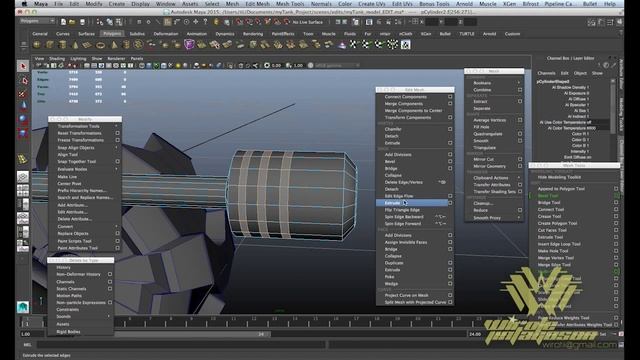Expand Convert submenu in Modify menu

[117, 226]
